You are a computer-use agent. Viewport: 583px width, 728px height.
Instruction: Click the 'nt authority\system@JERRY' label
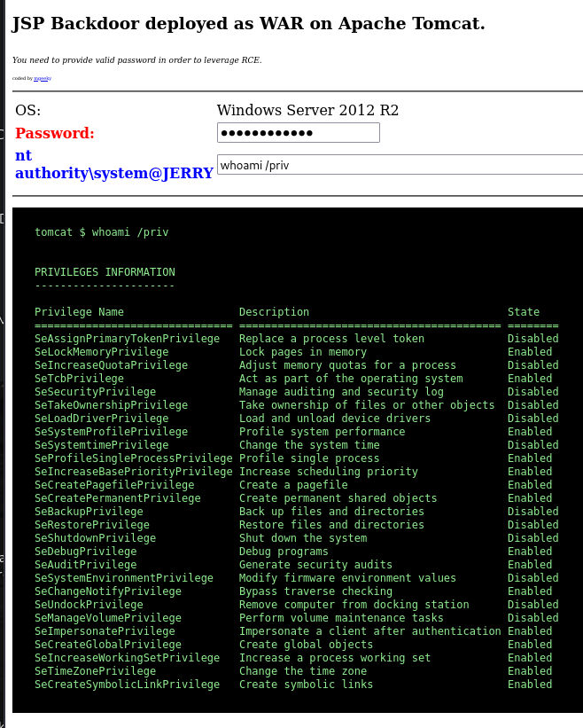pyautogui.click(x=114, y=164)
